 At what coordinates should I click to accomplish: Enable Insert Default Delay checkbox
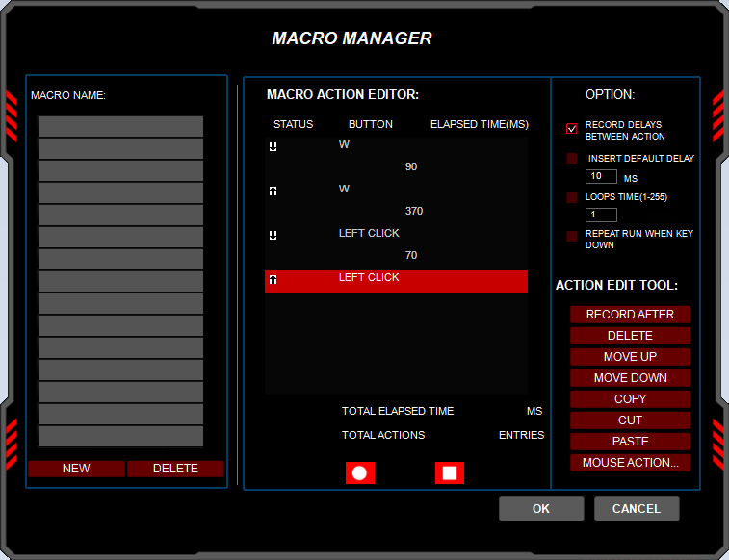[572, 158]
